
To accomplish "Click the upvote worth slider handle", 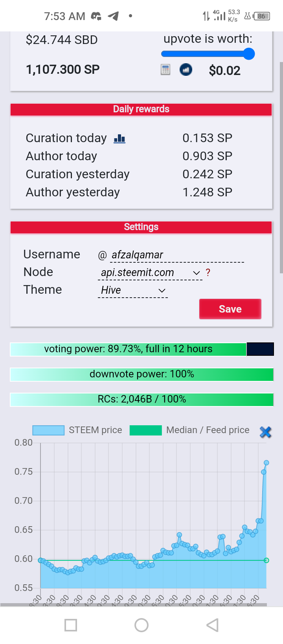I will (249, 54).
